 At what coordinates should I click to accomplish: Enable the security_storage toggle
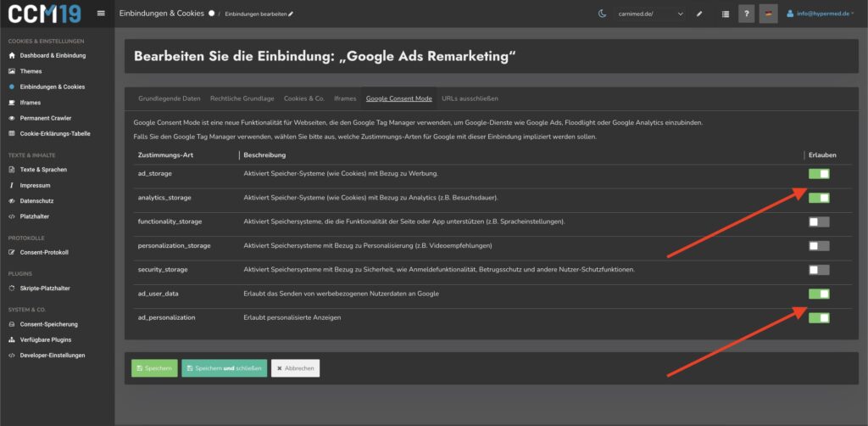tap(819, 270)
